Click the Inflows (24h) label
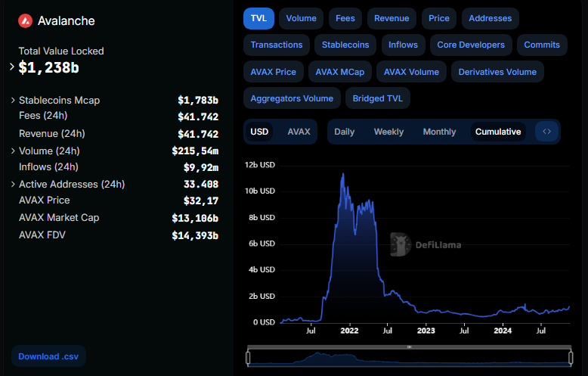This screenshot has height=376, width=588. click(49, 167)
